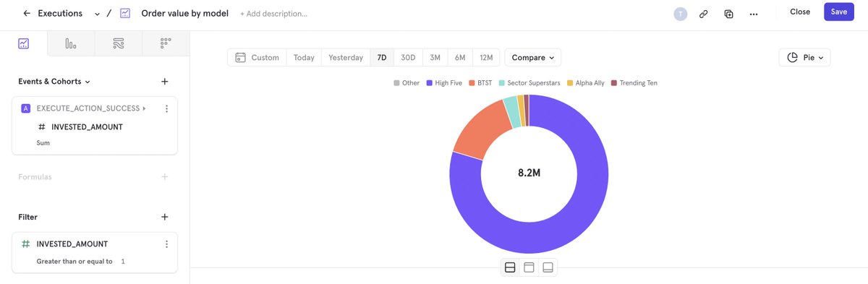Select the 12M date range

486,57
